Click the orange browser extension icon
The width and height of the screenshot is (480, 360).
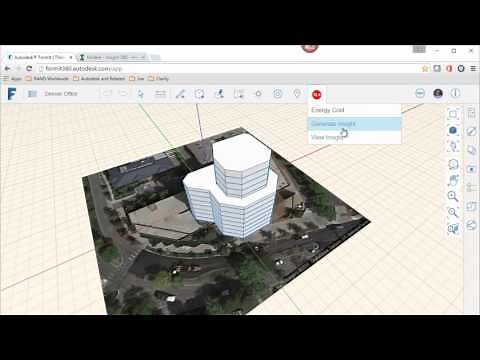(449, 69)
